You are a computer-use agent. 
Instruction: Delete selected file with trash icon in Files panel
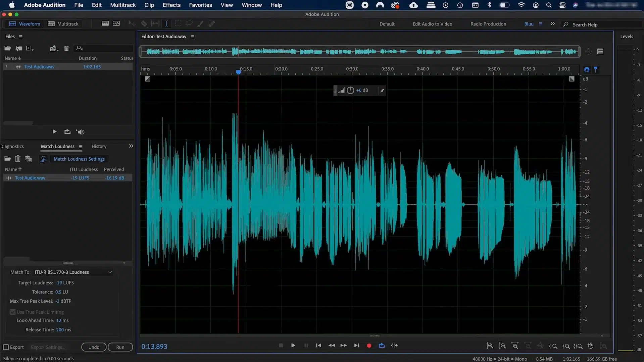[x=66, y=48]
